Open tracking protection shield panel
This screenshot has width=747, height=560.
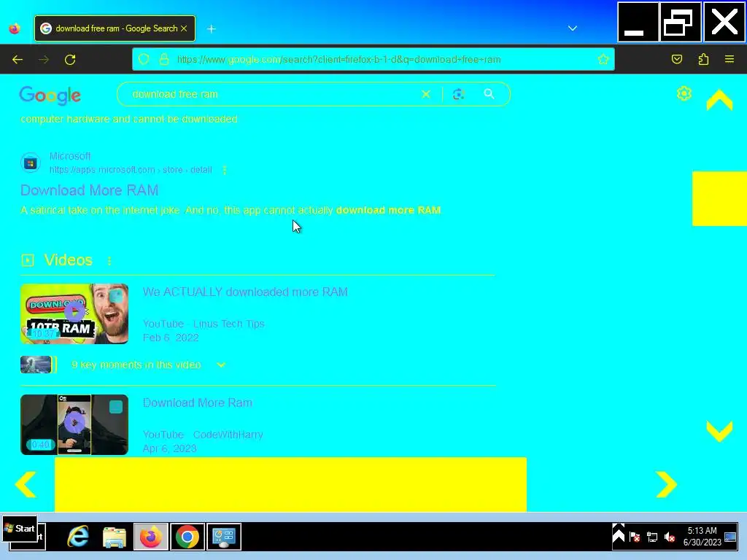pos(144,60)
